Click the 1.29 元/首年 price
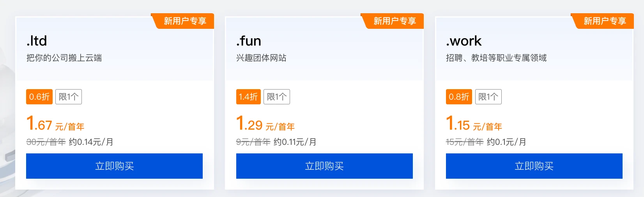Viewport: 644px width, 197px height. 265,124
